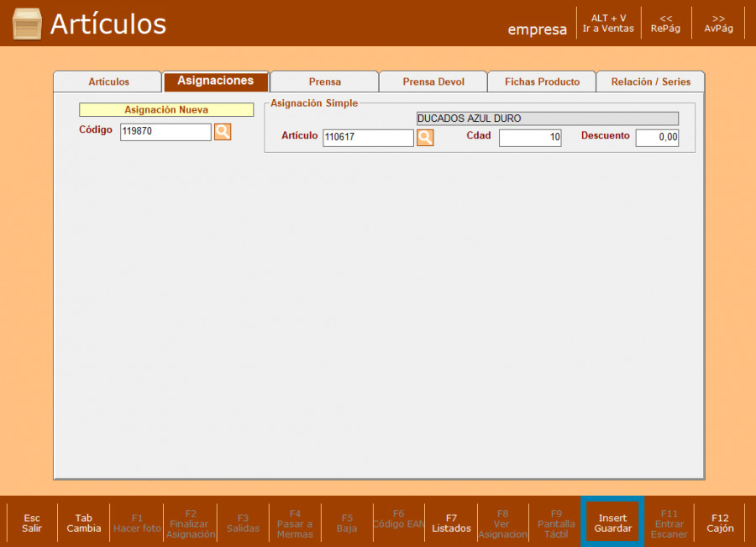The width and height of the screenshot is (756, 547).
Task: Click the Artículo code input field
Action: [368, 138]
